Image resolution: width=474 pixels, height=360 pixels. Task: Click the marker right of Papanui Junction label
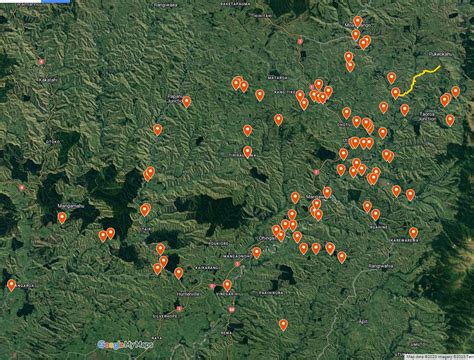coord(187,102)
